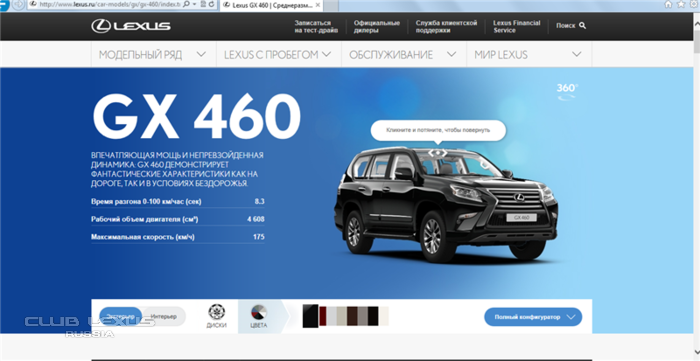Choose the dark red color swatch
Image resolution: width=700 pixels, height=361 pixels.
coord(323,316)
